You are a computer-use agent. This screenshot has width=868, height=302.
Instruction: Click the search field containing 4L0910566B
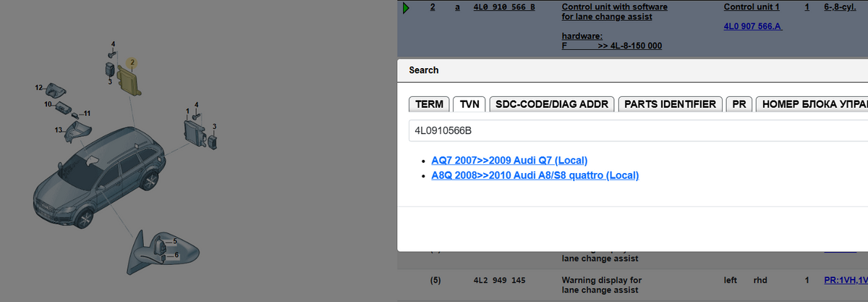638,130
